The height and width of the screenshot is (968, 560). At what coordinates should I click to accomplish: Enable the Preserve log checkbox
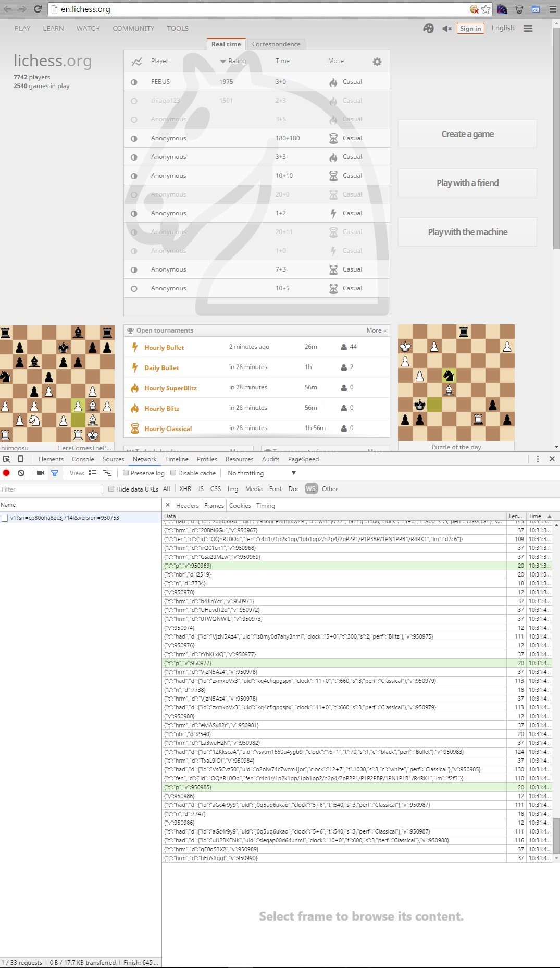point(126,473)
